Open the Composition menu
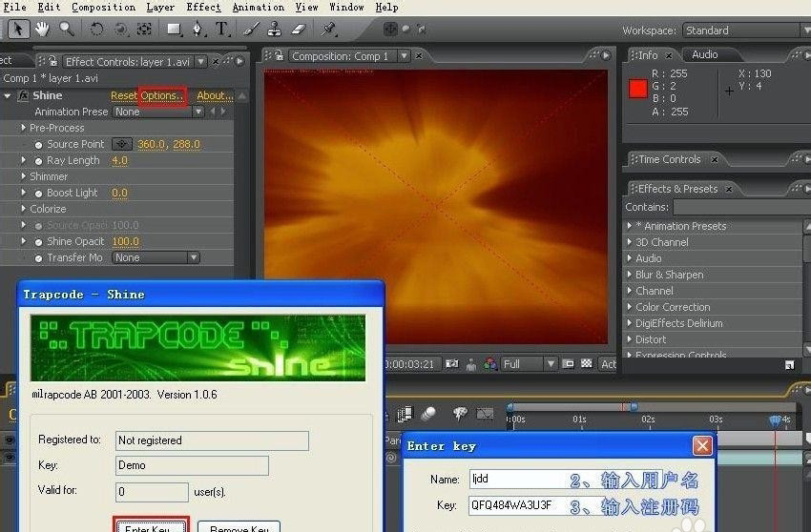811x532 pixels. [103, 8]
